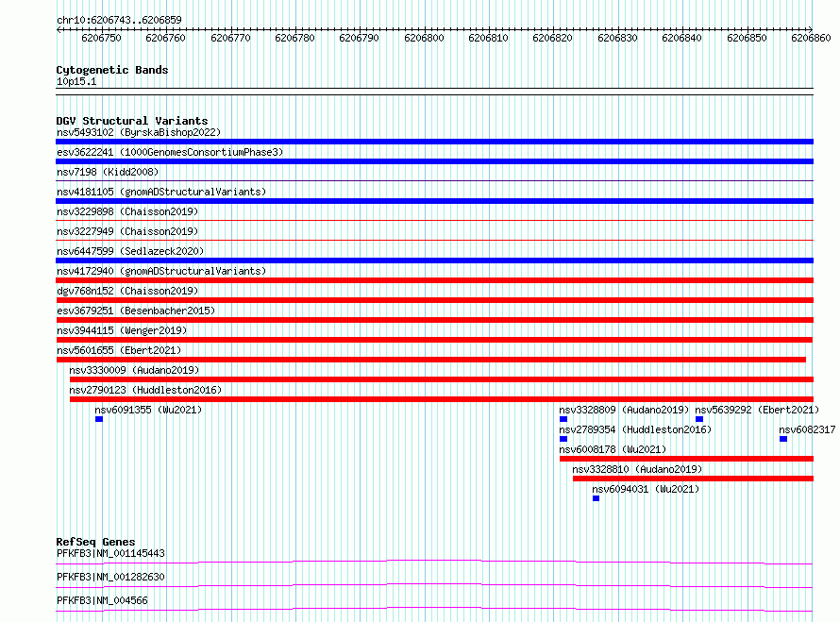Click the red bar under nsv6008178 (Wu2021)
This screenshot has width=840, height=622.
(687, 459)
